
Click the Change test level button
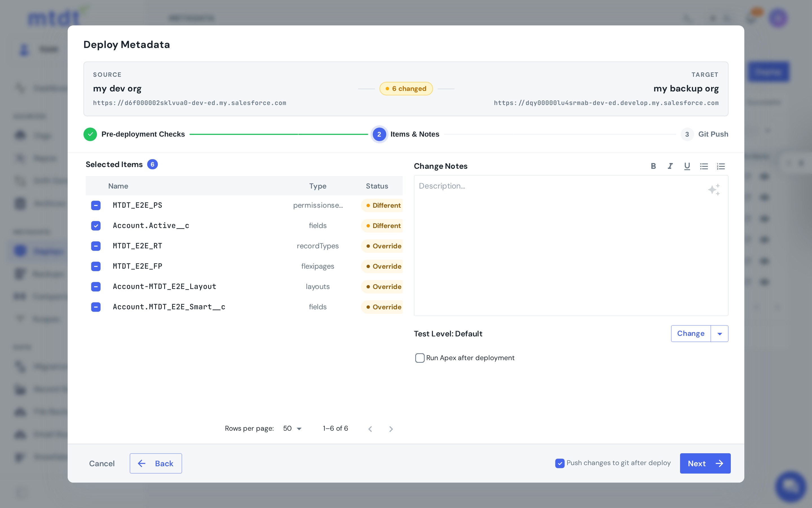tap(690, 334)
